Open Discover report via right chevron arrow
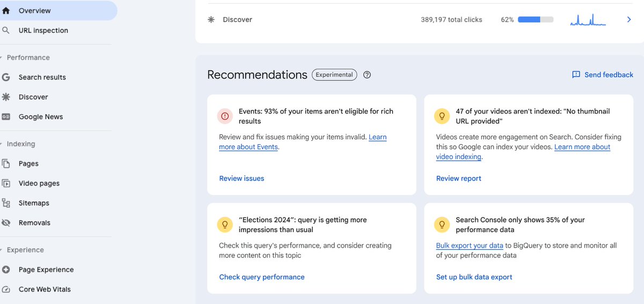The image size is (644, 304). (x=629, y=20)
